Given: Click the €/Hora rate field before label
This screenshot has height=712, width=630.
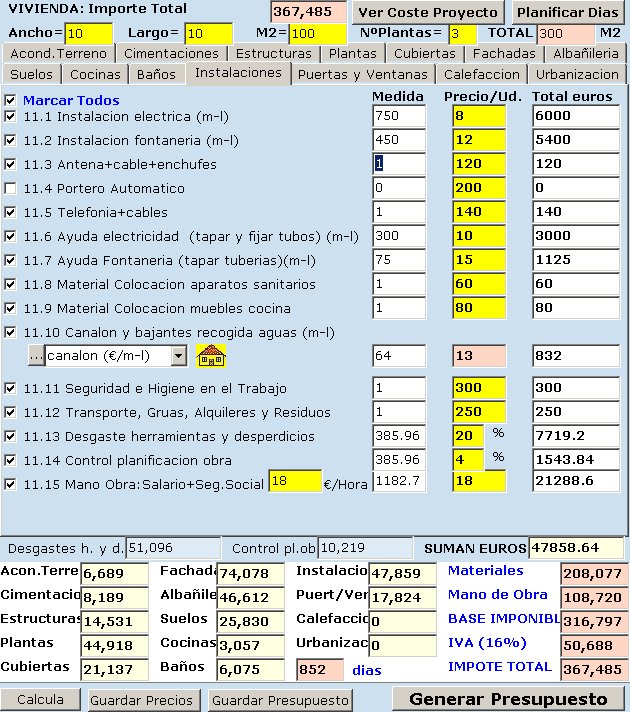Looking at the screenshot, I should click(295, 481).
